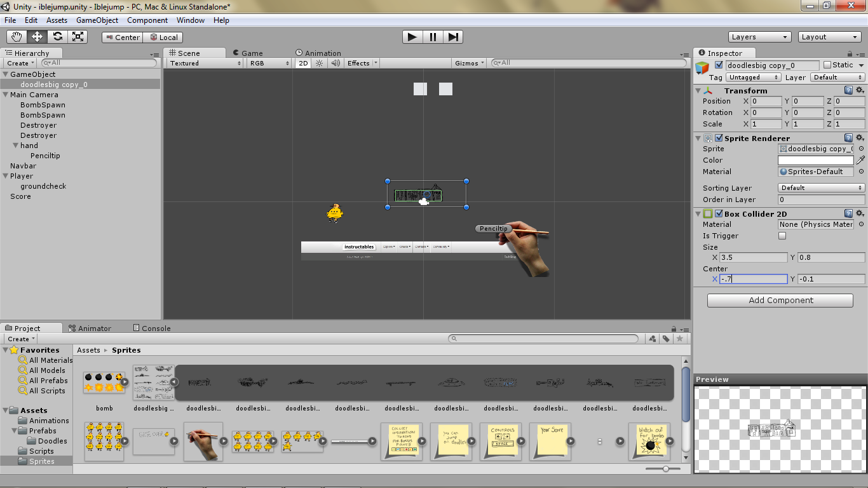Viewport: 868px width, 488px height.
Task: Start Play mode with the Play button
Action: [412, 37]
